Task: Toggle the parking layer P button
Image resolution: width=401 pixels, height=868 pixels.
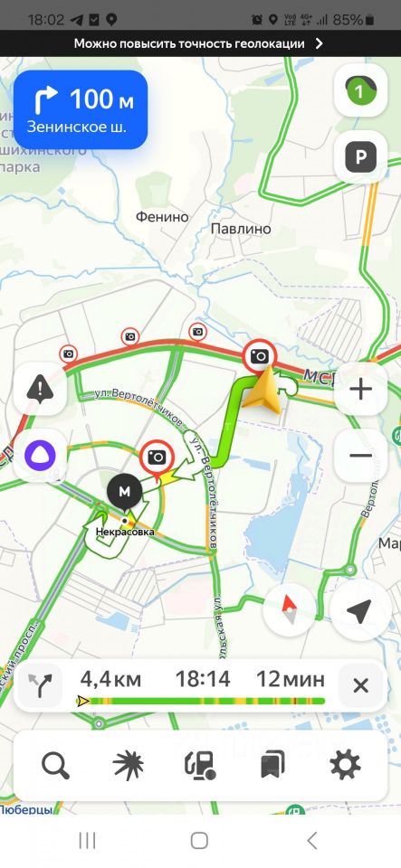Action: [360, 157]
